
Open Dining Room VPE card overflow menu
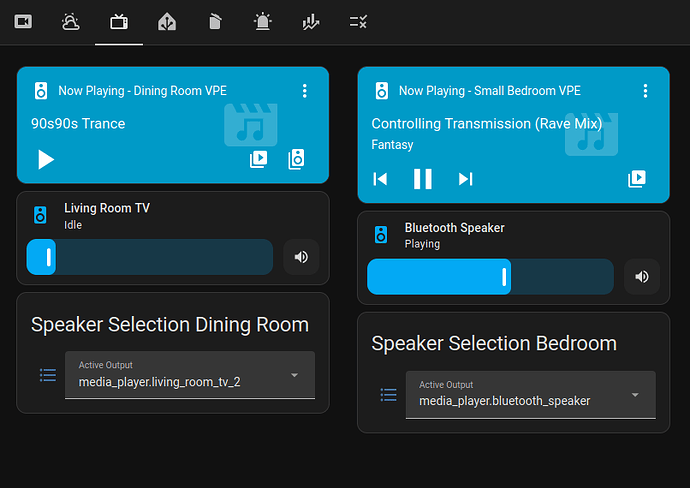click(305, 91)
